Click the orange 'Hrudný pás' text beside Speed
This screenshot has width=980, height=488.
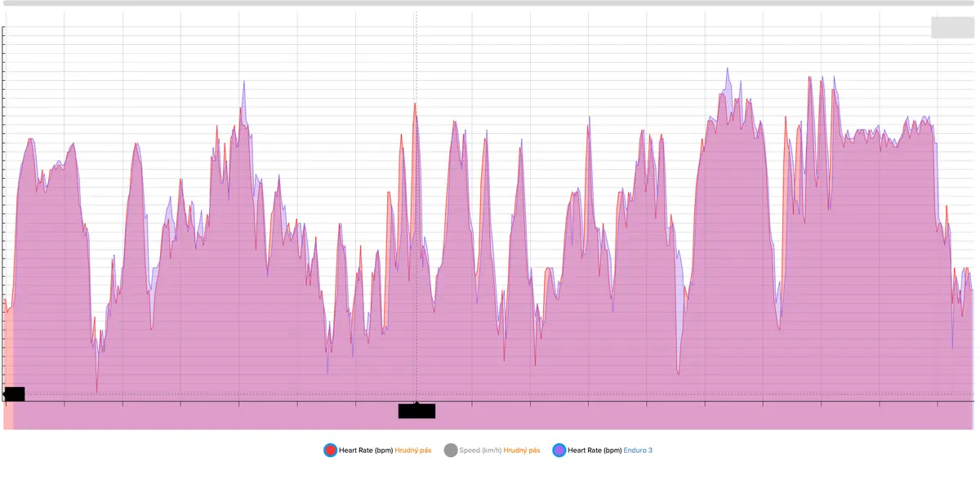521,450
